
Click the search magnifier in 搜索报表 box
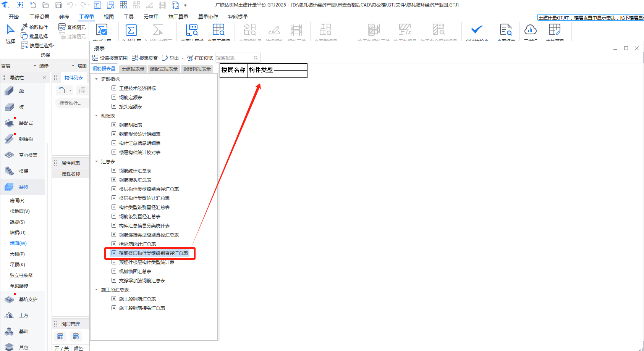[x=256, y=58]
